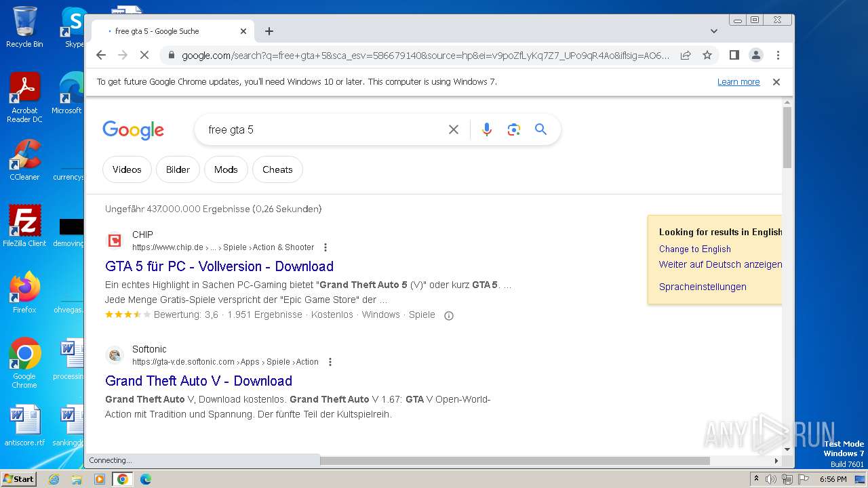Launch Internet Explorer from taskbar
The width and height of the screenshot is (868, 488).
pos(54,479)
